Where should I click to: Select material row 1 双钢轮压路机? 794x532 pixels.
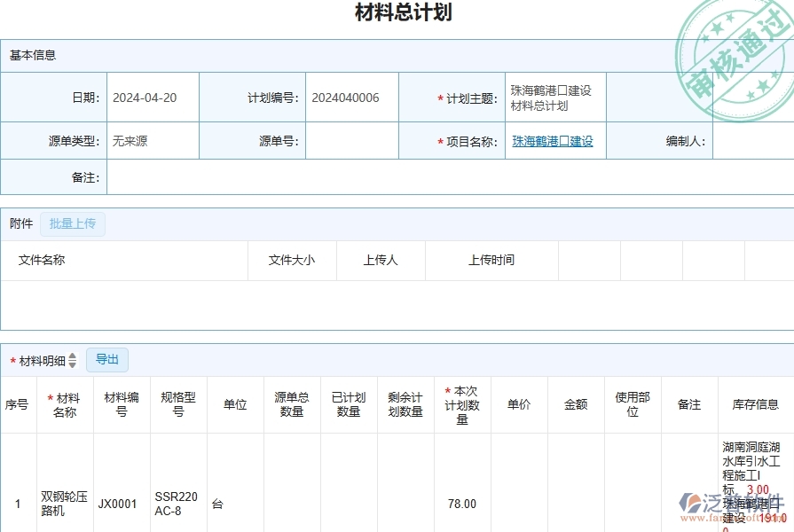[63, 504]
